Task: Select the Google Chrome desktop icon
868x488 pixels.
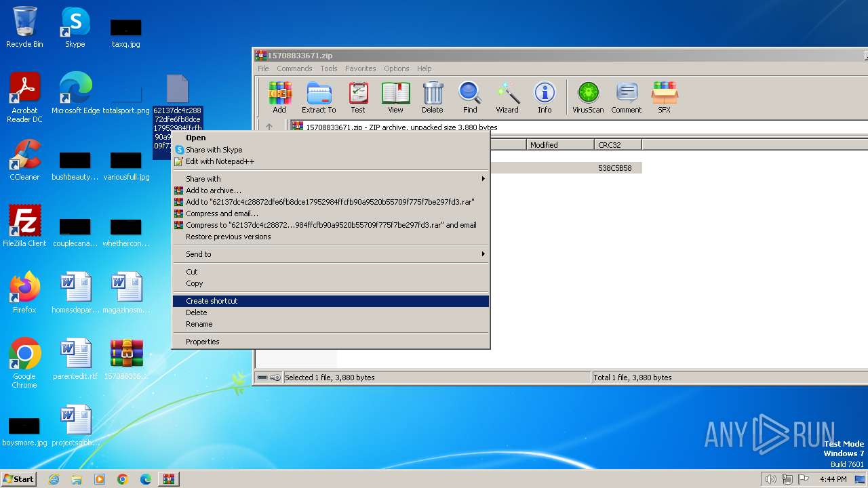Action: click(24, 363)
